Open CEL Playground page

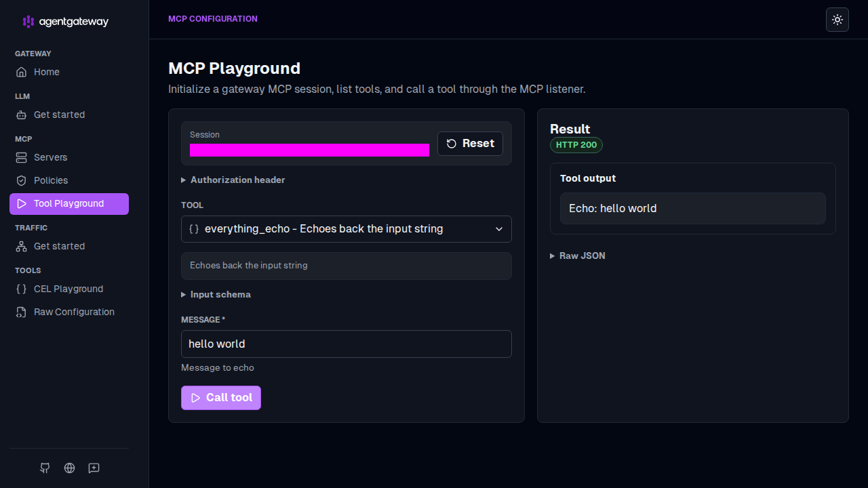tap(68, 289)
